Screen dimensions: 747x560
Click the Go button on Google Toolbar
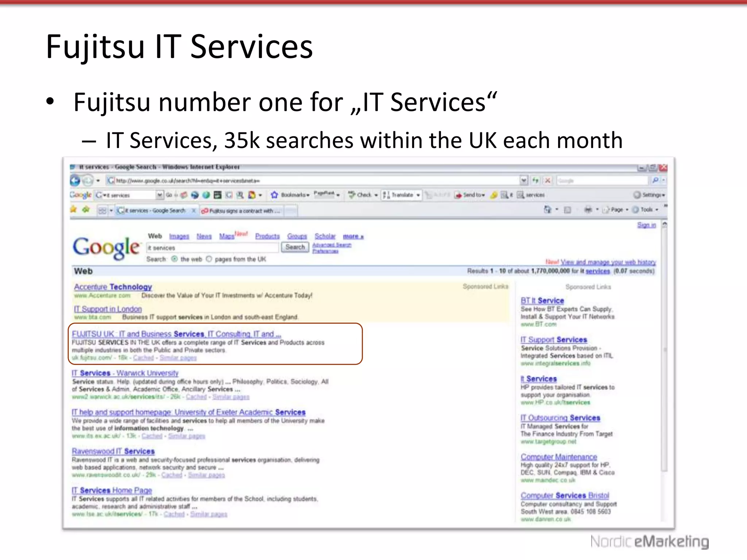pos(169,195)
